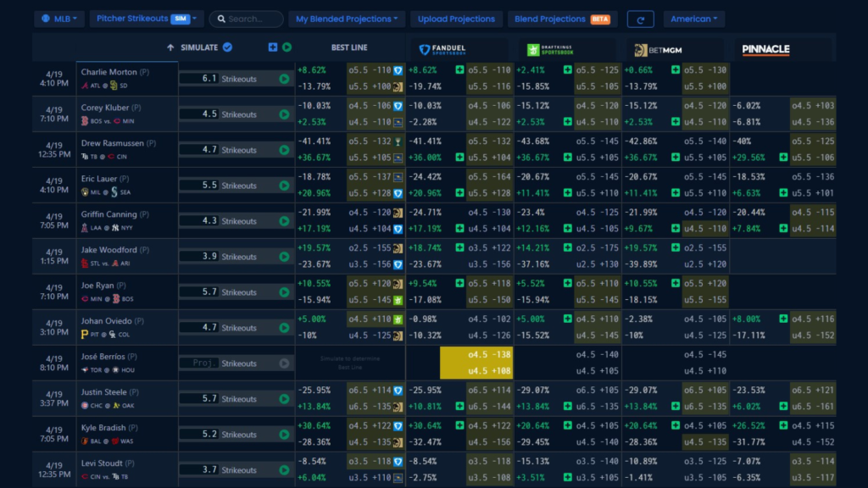The height and width of the screenshot is (488, 868).
Task: Add Joe Ryan DraftKings o5.5 +110 bet
Action: 567,283
